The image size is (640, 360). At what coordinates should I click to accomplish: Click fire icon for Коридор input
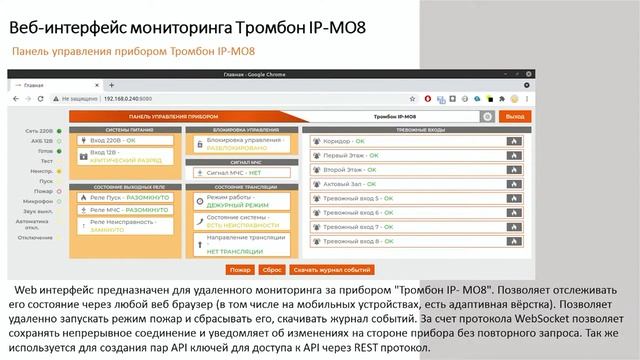[x=514, y=141]
